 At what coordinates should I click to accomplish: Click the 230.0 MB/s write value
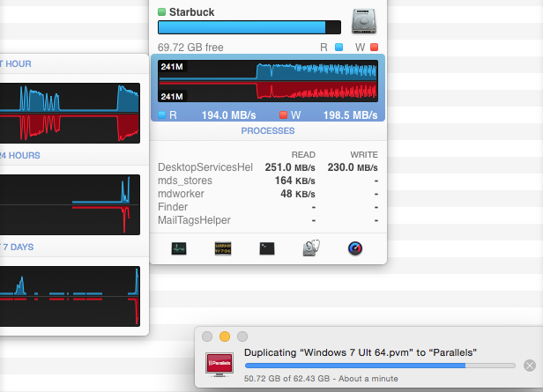pos(353,167)
